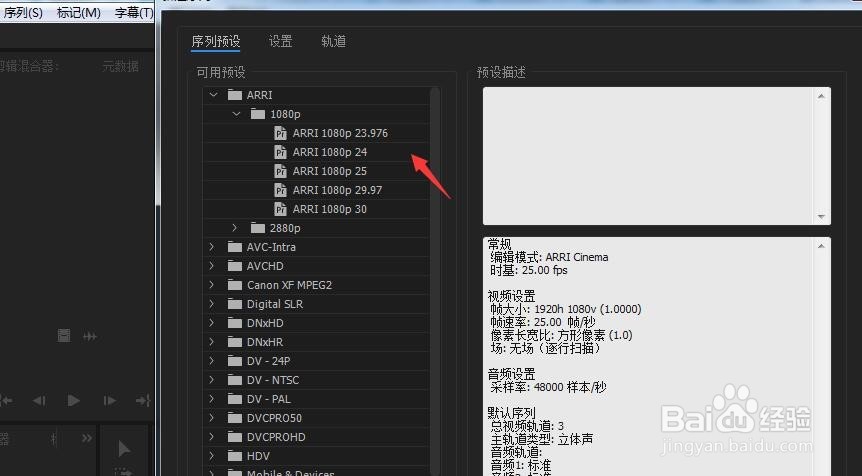This screenshot has height=476, width=862.
Task: Click the drag audio only waveform icon
Action: coord(90,336)
